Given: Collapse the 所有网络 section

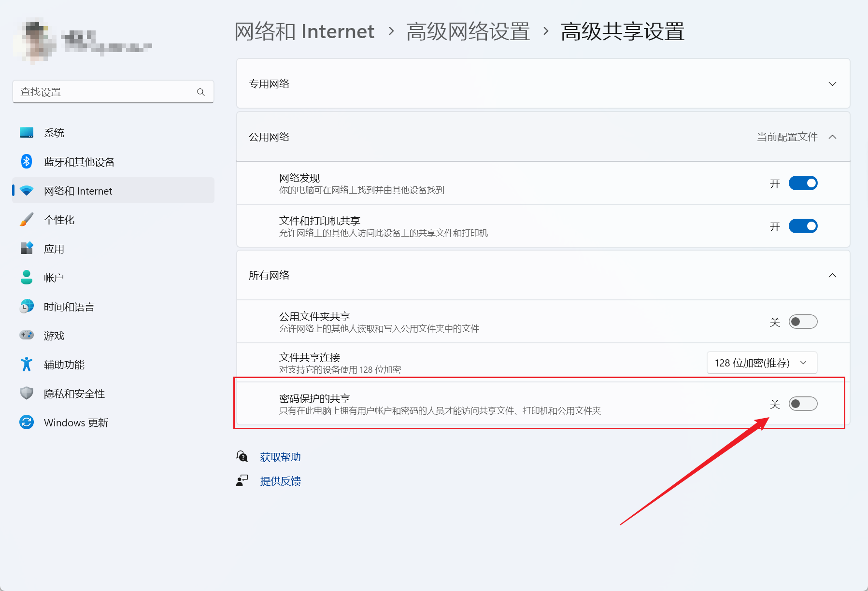Looking at the screenshot, I should tap(832, 276).
